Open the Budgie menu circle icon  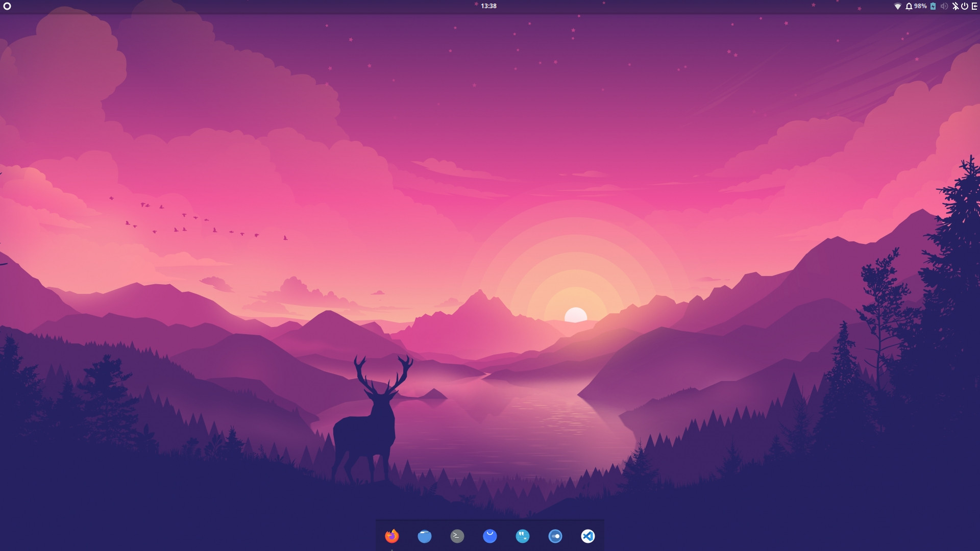pyautogui.click(x=7, y=6)
